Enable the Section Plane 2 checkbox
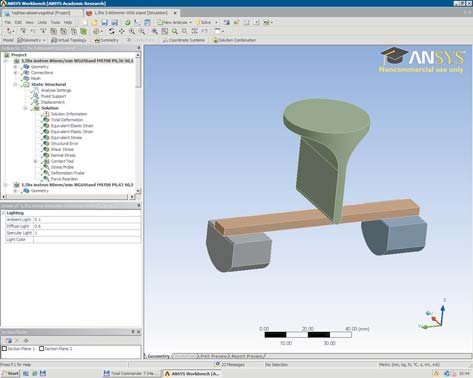 pyautogui.click(x=42, y=348)
